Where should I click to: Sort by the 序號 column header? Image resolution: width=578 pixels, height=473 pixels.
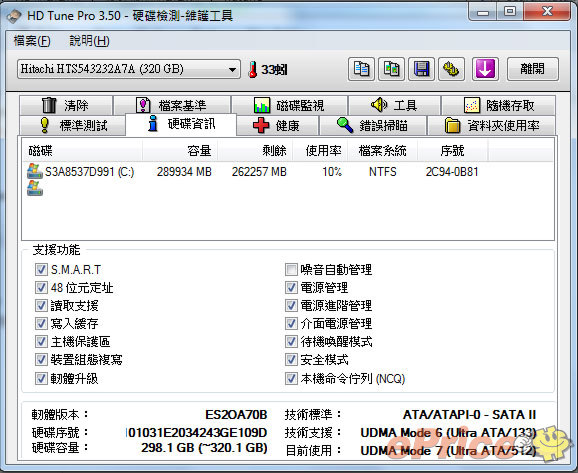pyautogui.click(x=453, y=150)
